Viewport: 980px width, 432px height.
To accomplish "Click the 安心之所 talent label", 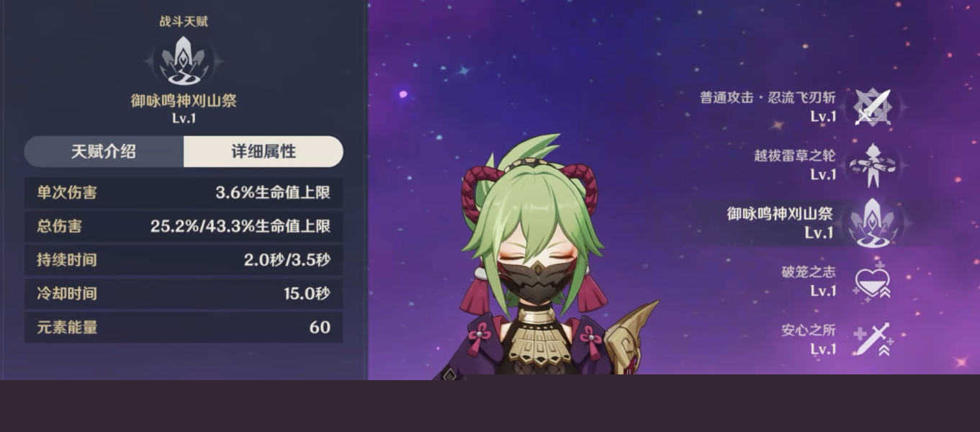I will pos(809,330).
